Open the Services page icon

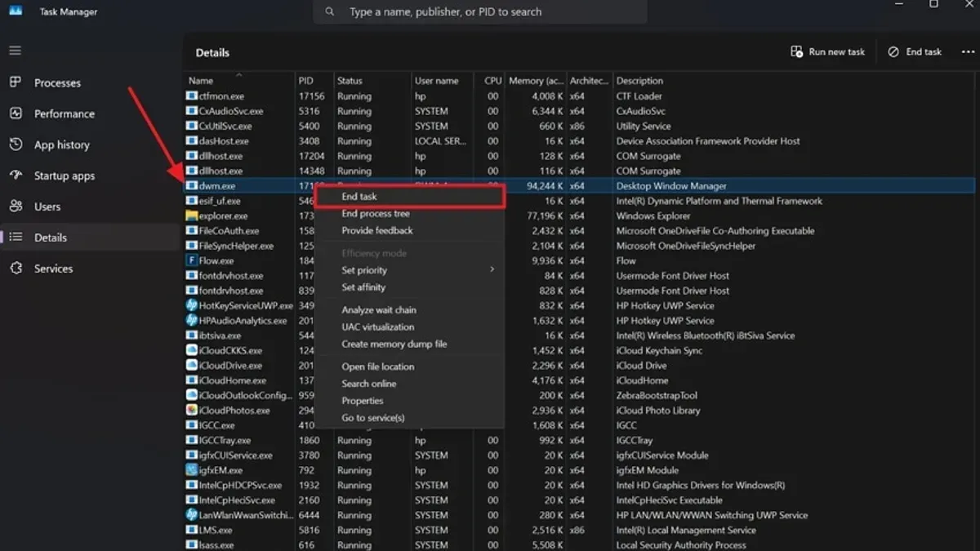(x=16, y=269)
